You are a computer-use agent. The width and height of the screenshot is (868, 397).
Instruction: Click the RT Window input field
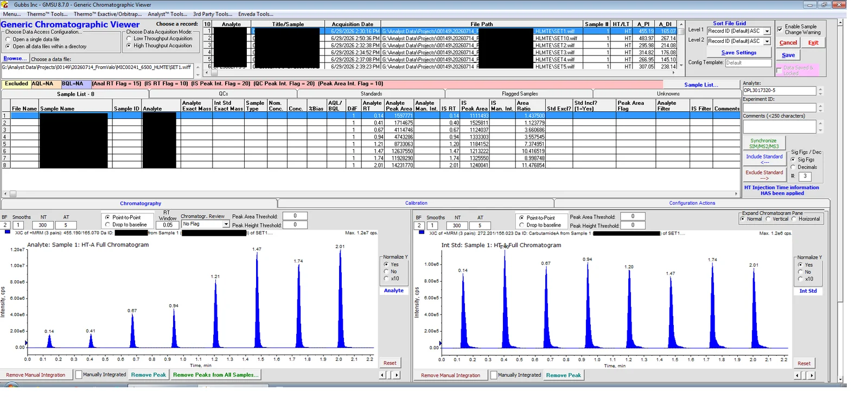coord(168,225)
